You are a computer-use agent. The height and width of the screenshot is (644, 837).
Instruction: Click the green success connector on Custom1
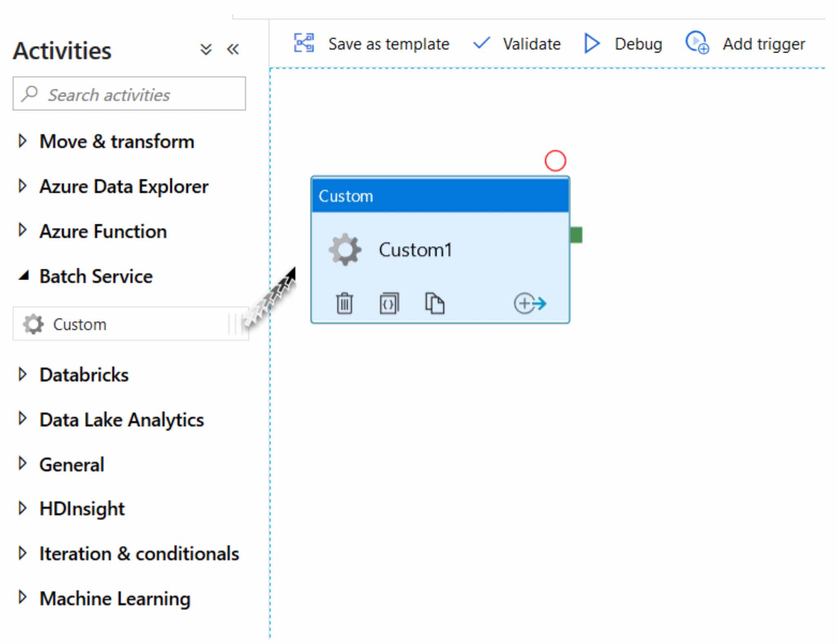click(576, 235)
